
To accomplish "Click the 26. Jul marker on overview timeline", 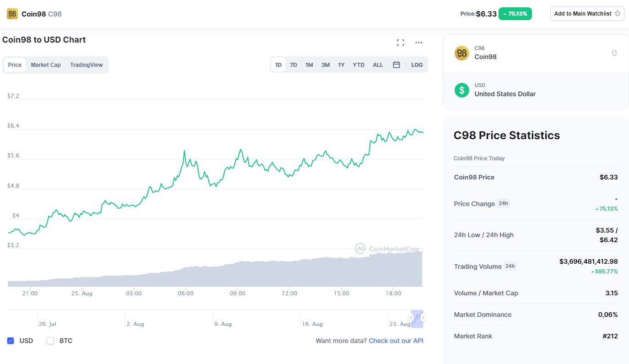I will [48, 324].
